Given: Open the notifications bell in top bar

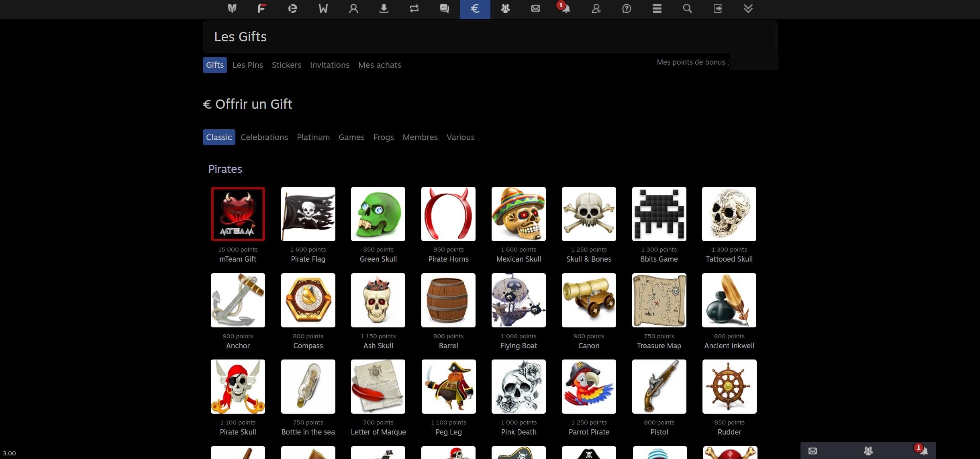Looking at the screenshot, I should tap(566, 9).
